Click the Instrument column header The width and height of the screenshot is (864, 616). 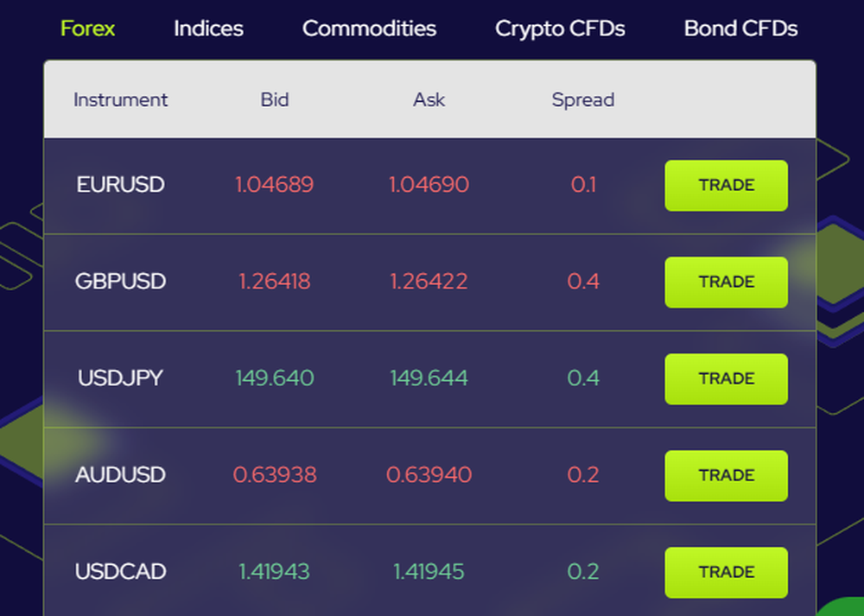pos(121,99)
